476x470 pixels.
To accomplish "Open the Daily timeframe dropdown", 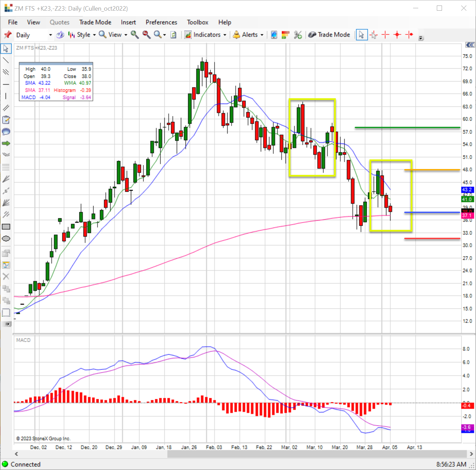I will [34, 35].
